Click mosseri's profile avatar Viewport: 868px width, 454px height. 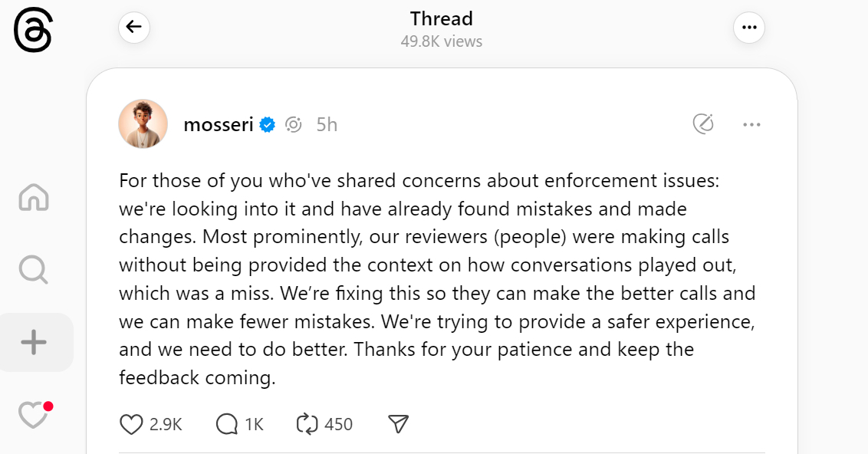pos(143,124)
